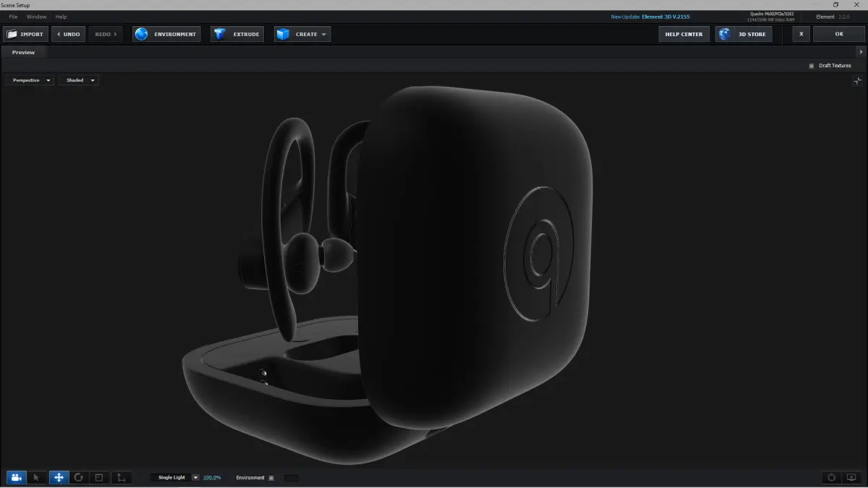Image resolution: width=868 pixels, height=488 pixels.
Task: Open the Window menu
Action: pos(36,17)
